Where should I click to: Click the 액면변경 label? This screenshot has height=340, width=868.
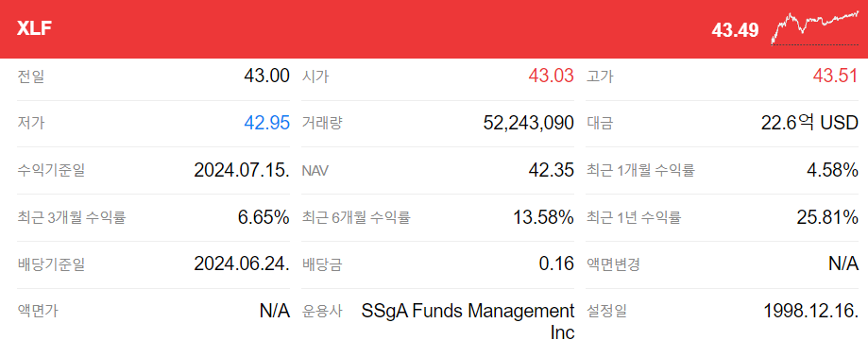613,264
